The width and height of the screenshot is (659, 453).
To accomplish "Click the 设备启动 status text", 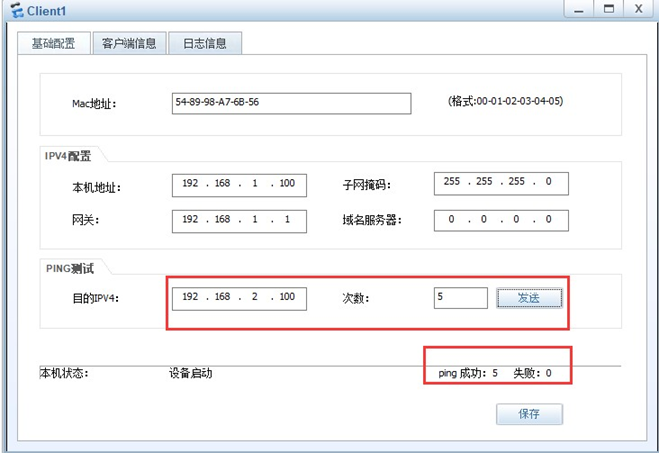I will (x=190, y=373).
